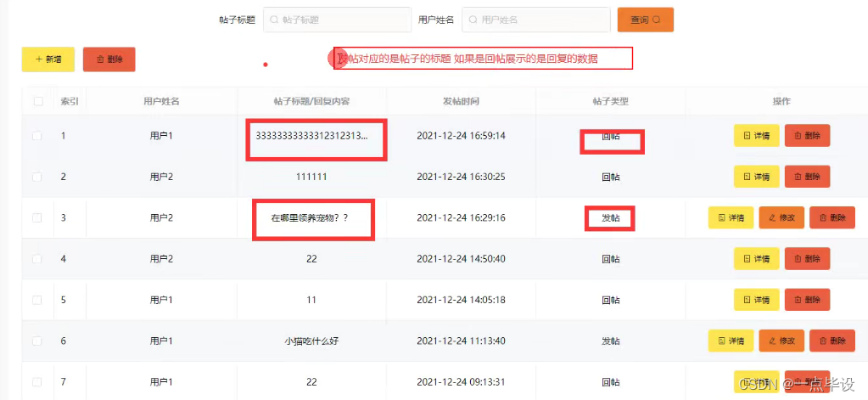
Task: Delete row 1 using its 删除 button
Action: [x=807, y=136]
